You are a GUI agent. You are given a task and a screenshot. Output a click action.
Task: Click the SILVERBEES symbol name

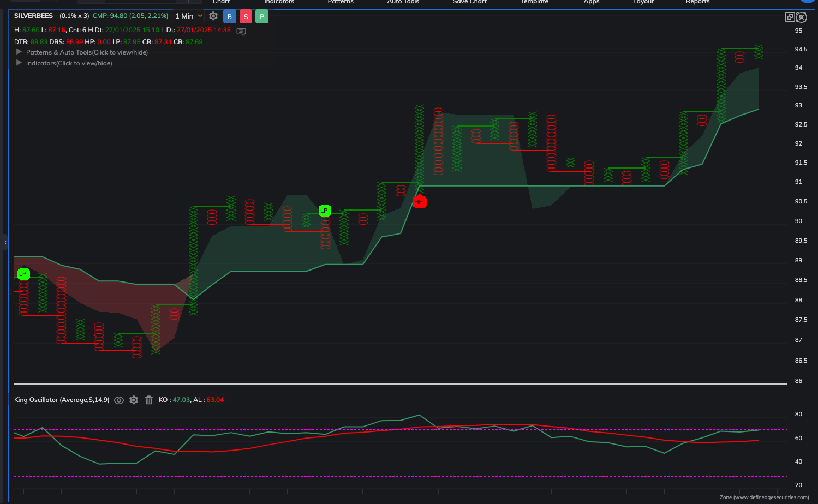point(33,16)
